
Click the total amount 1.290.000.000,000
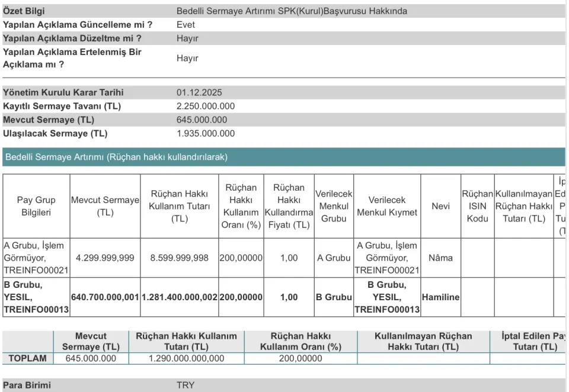coord(186,358)
